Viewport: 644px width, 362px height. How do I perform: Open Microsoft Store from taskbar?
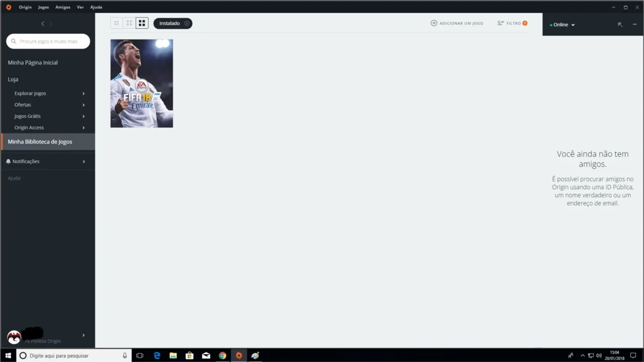click(189, 355)
